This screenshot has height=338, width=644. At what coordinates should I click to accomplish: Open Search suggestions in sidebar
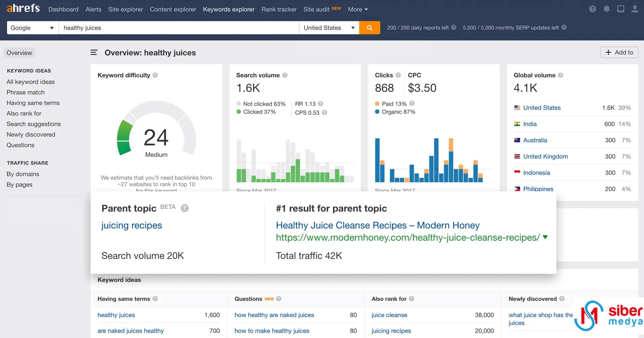pos(33,124)
